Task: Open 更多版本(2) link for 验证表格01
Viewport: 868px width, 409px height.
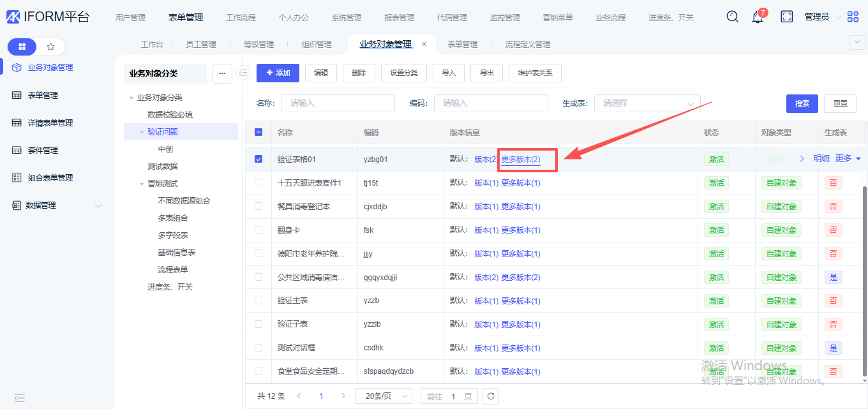Action: [521, 160]
